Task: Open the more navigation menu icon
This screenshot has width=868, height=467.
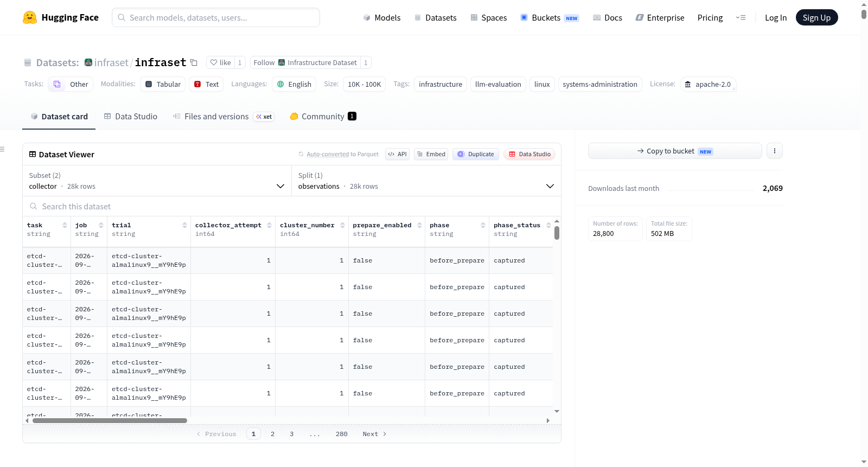Action: 741,17
